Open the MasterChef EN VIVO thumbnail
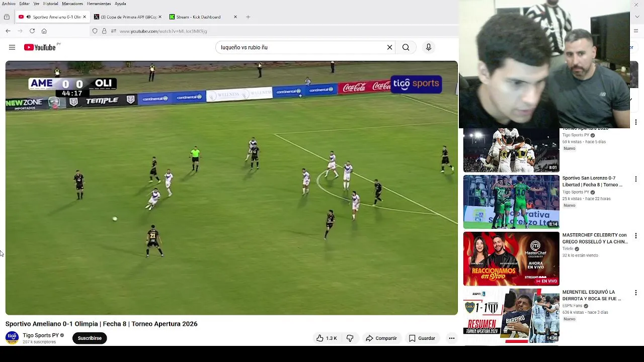644x362 pixels. 511,258
